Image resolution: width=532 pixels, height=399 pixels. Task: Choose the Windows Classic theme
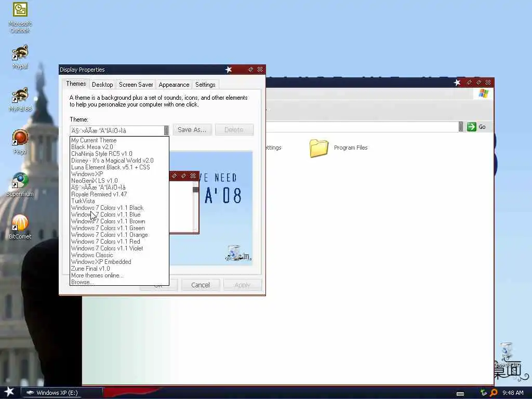click(x=119, y=255)
